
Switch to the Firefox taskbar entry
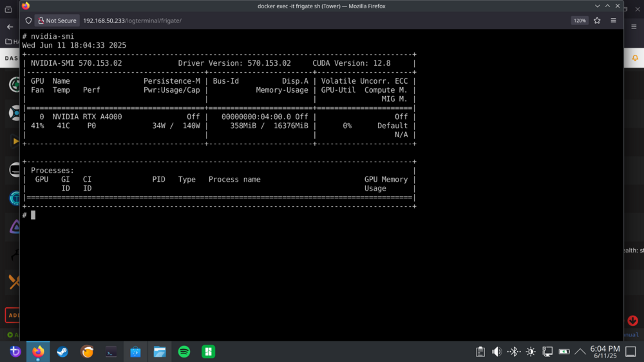pyautogui.click(x=38, y=351)
